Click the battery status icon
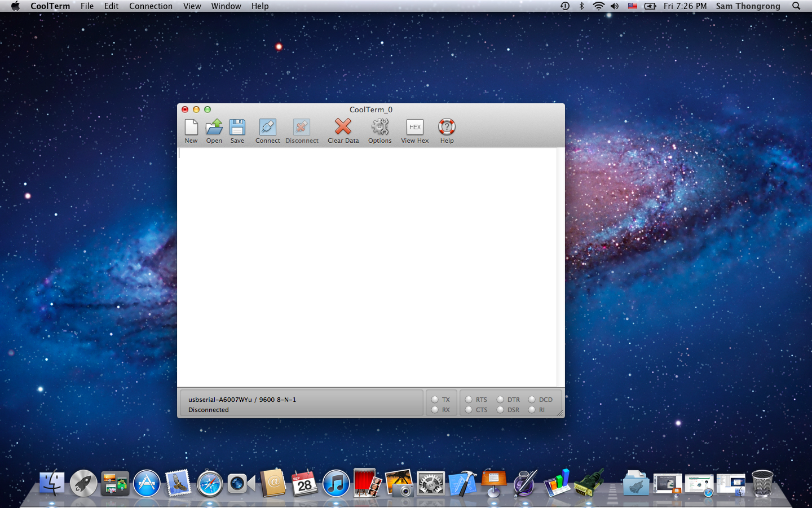The image size is (812, 508). [x=650, y=6]
